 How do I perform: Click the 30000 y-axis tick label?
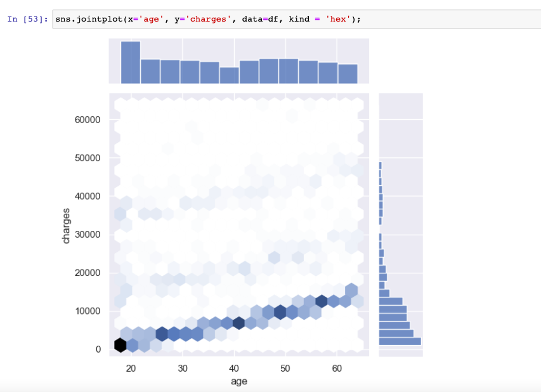(x=88, y=235)
